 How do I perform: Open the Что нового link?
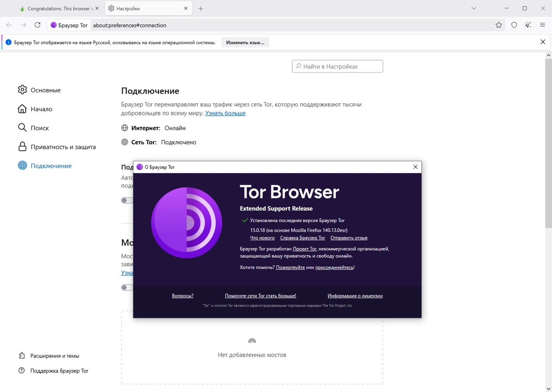[262, 238]
